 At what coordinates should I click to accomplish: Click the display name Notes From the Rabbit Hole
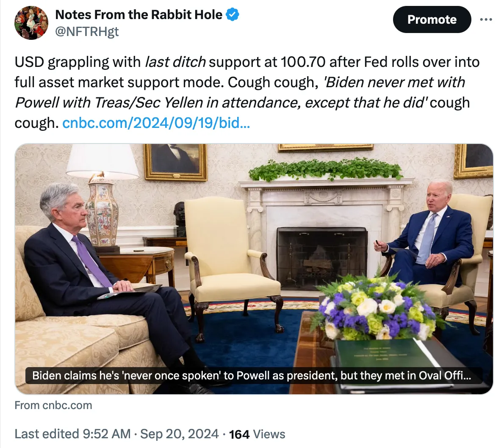138,15
